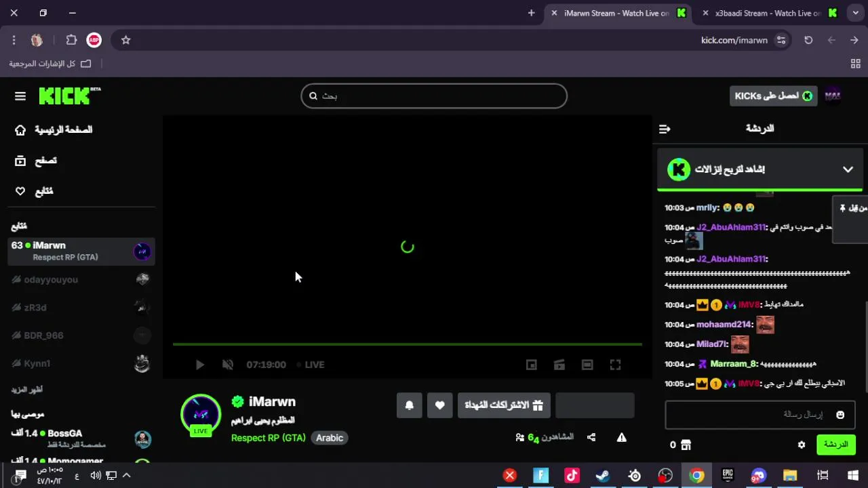Click username Milad71 in chat
The height and width of the screenshot is (488, 868).
pyautogui.click(x=712, y=344)
